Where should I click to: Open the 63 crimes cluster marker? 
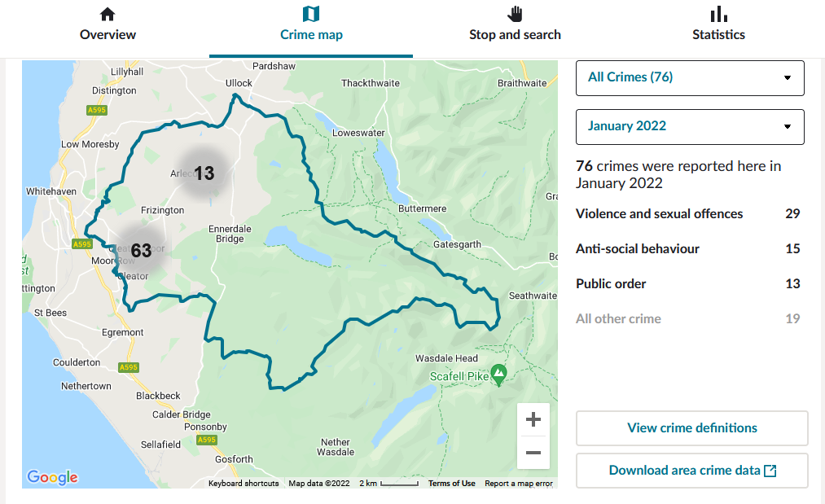(141, 251)
